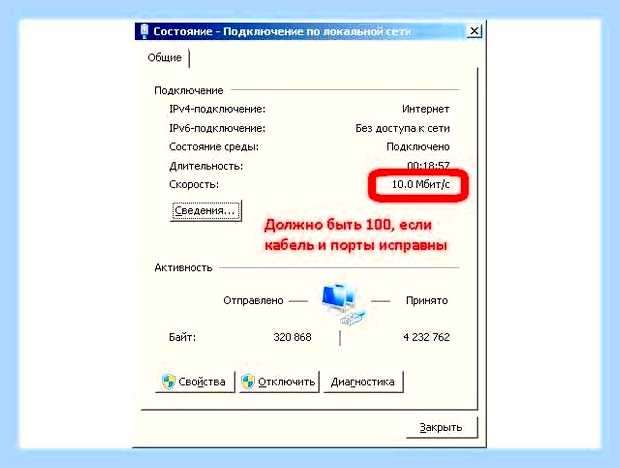Open Свойства connection properties
Viewport: 620px width, 468px height.
[195, 382]
